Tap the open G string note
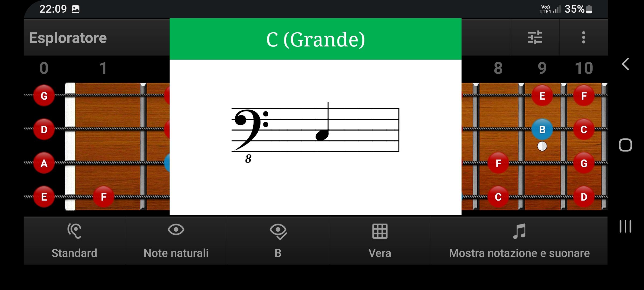The image size is (644, 290). click(44, 96)
